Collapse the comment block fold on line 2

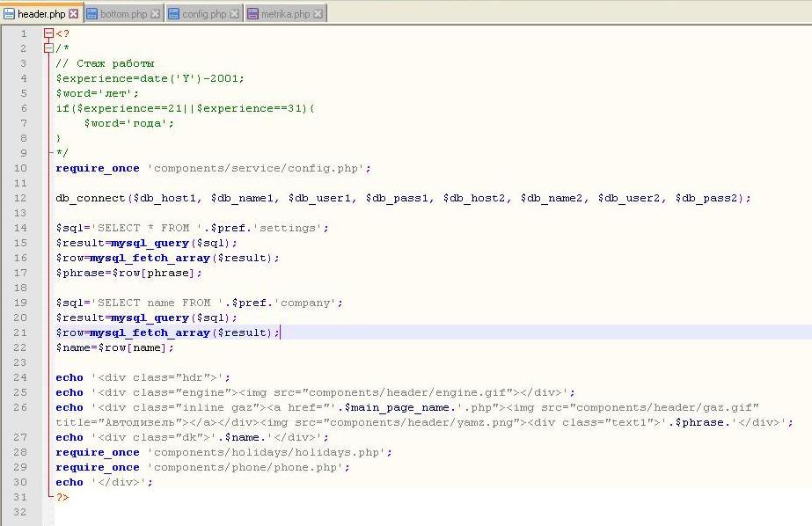point(48,48)
